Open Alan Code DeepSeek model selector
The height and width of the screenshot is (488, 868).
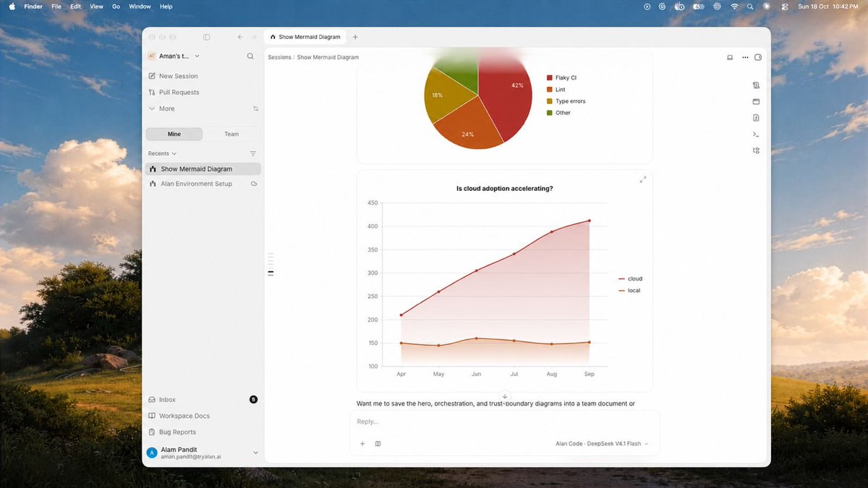pyautogui.click(x=602, y=444)
